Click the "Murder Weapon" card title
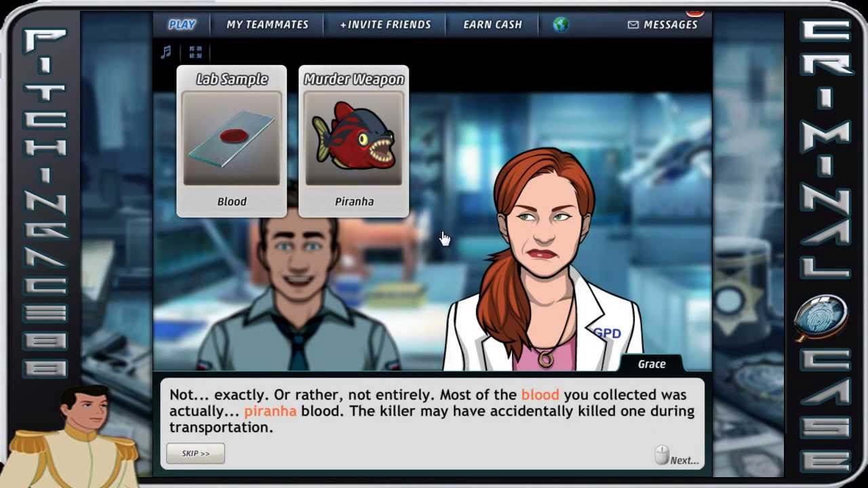 (x=353, y=79)
